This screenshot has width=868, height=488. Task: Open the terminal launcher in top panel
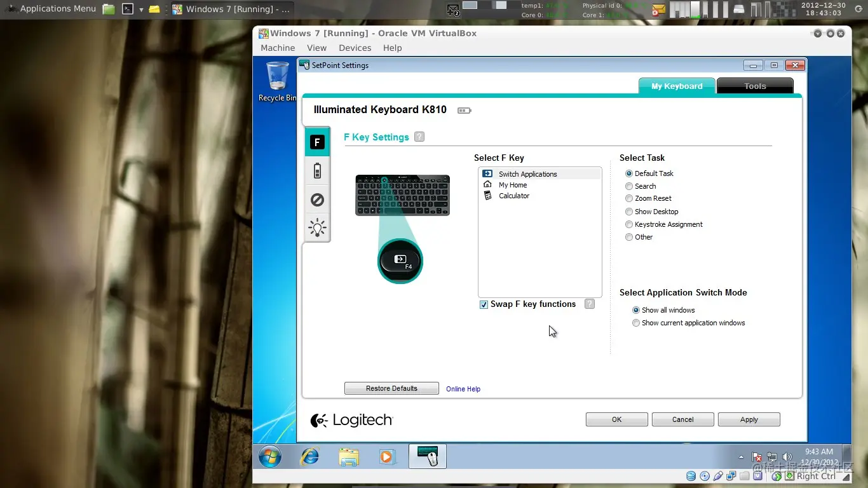(128, 9)
